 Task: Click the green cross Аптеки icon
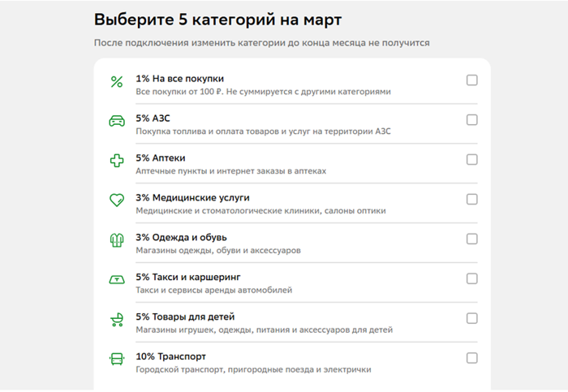[x=117, y=161]
